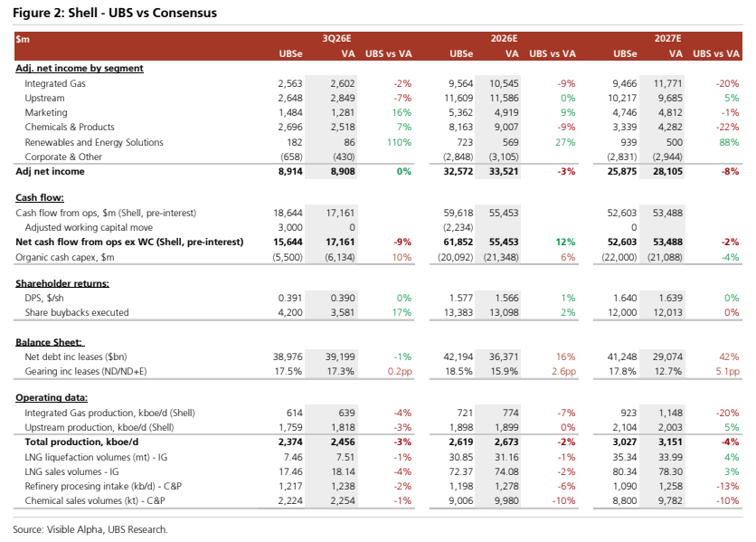Select the net debt value "38,976"
Screen dimensions: 756x542
[x=288, y=357]
